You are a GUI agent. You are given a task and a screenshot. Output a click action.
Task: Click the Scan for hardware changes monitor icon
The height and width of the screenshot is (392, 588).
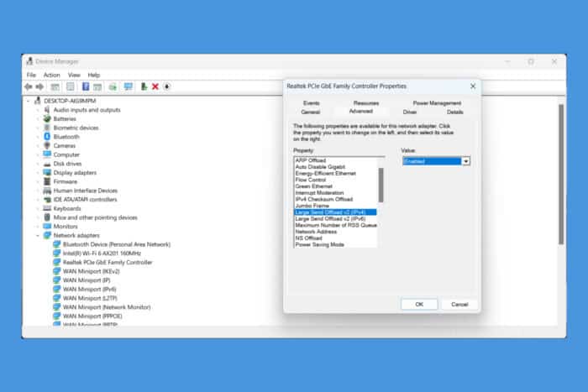coord(129,87)
